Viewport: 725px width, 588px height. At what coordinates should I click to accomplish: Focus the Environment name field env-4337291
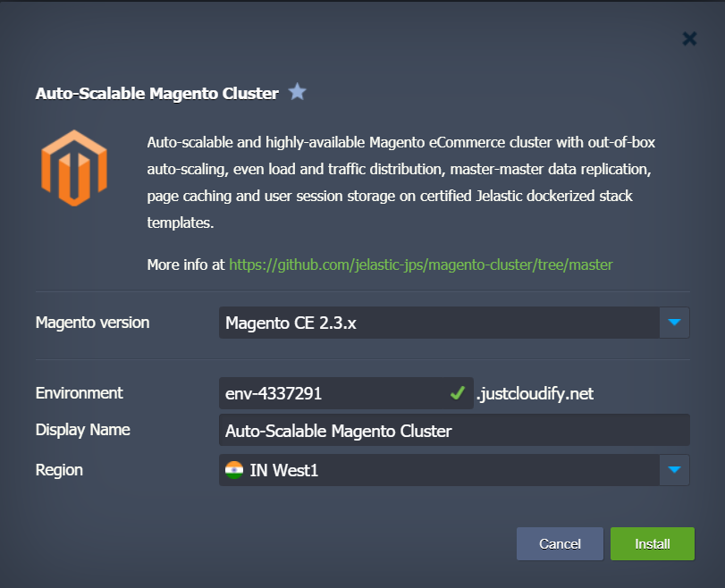tap(331, 393)
